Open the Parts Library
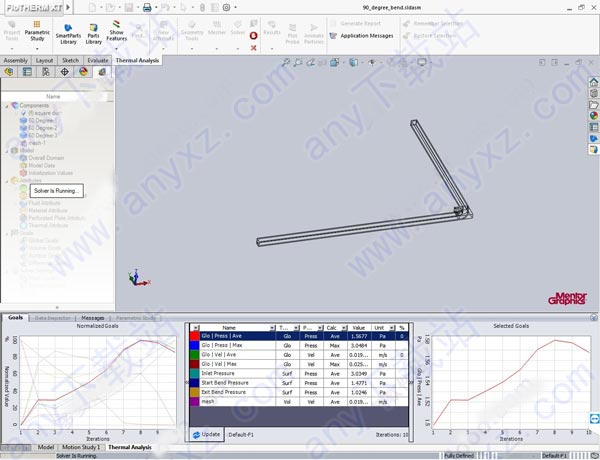Viewport: 600px width, 460px height. pos(94,34)
